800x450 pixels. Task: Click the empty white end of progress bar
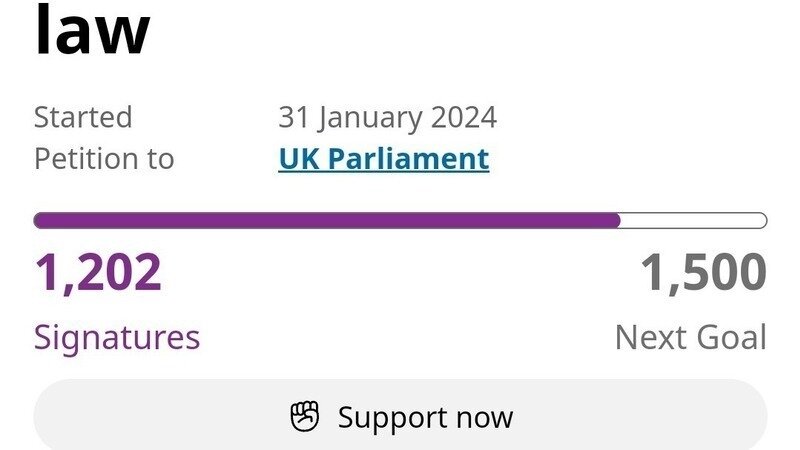pos(694,221)
